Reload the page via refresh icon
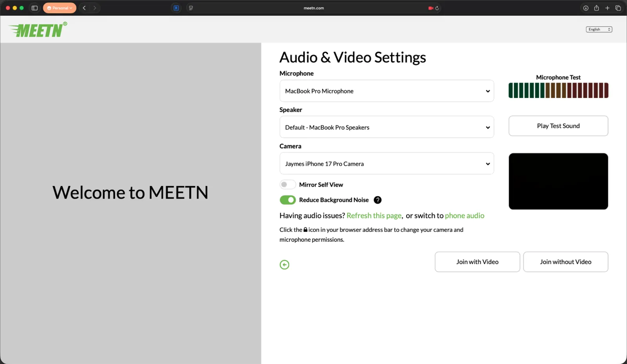Viewport: 627px width, 364px height. 437,8
